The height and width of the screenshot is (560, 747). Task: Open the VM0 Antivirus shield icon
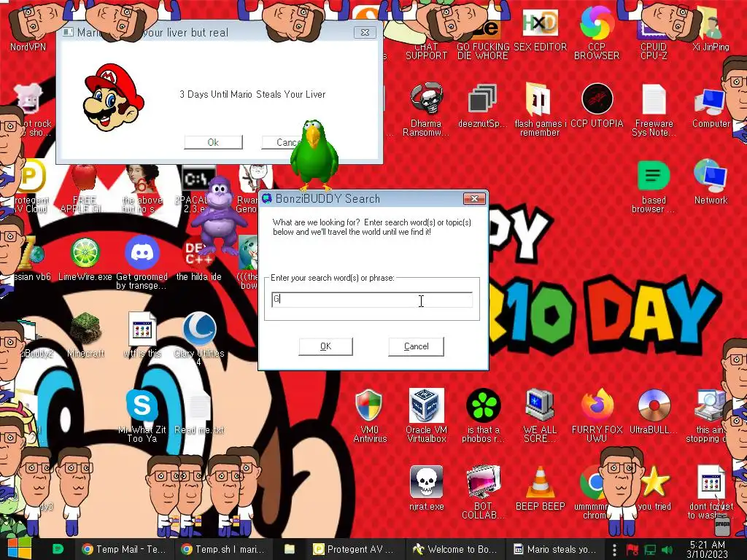click(x=369, y=416)
